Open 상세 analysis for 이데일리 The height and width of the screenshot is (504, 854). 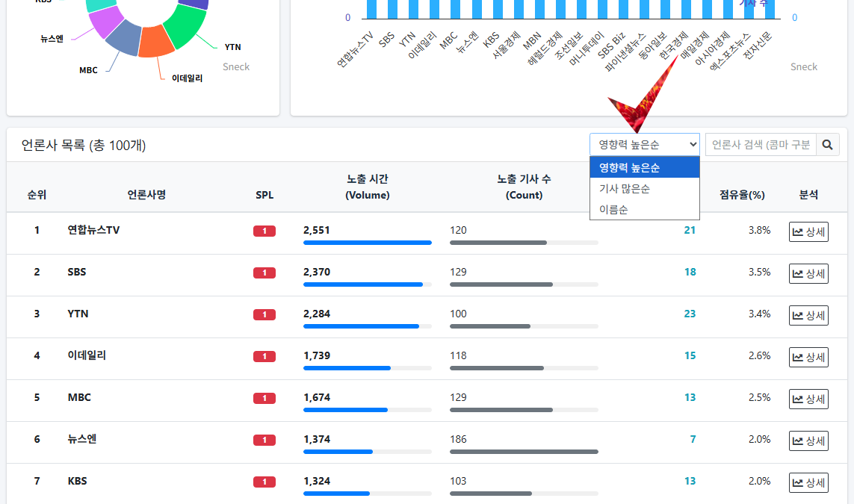pyautogui.click(x=808, y=358)
